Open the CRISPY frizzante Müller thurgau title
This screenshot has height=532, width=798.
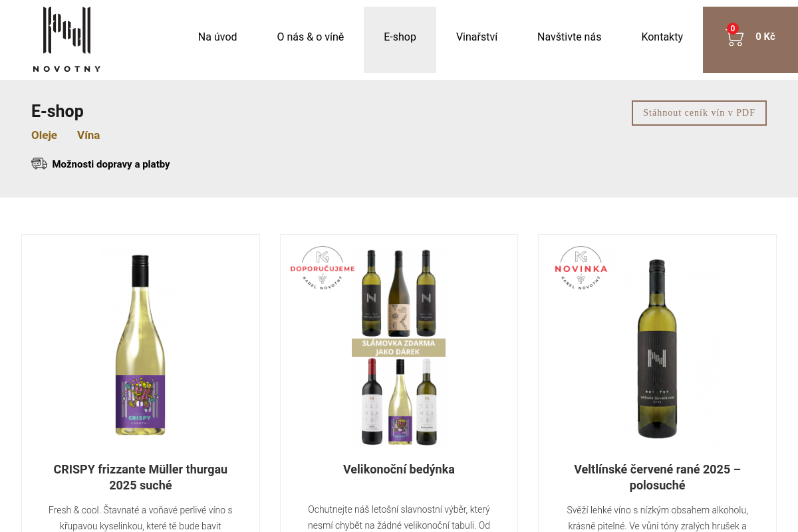[140, 477]
